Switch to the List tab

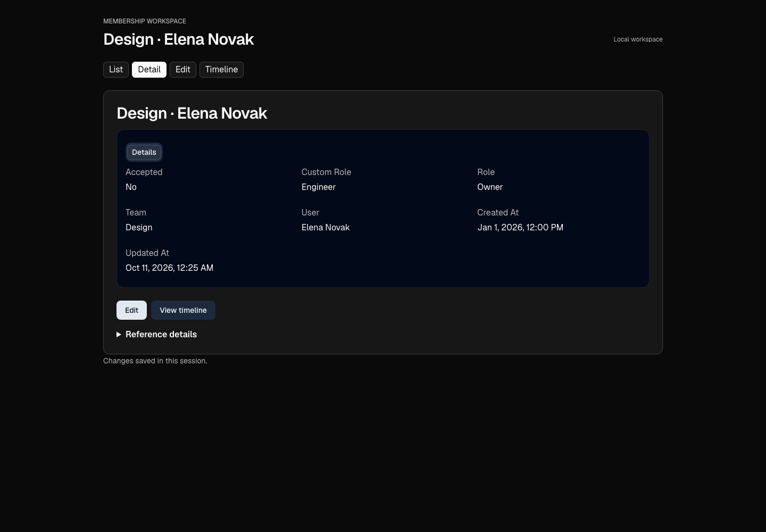(116, 70)
